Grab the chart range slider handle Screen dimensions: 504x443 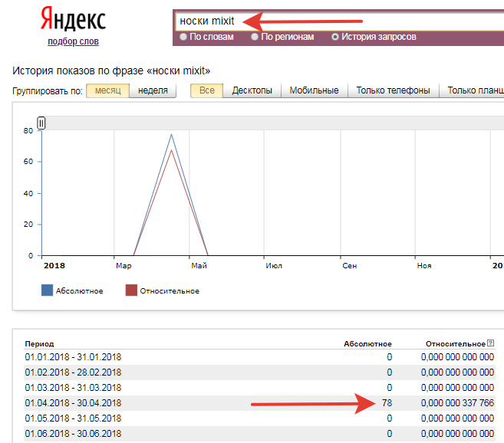pos(41,123)
